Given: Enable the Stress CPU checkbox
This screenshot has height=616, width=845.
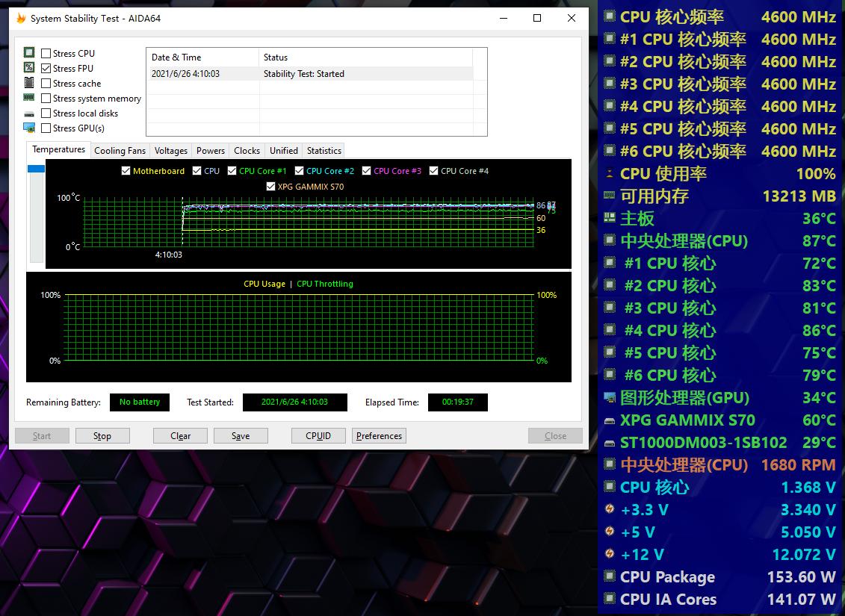Looking at the screenshot, I should click(x=46, y=54).
